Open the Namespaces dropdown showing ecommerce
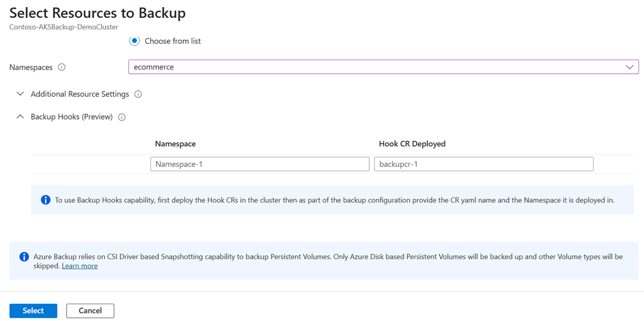Screen dimensions: 644x321 coord(374,67)
